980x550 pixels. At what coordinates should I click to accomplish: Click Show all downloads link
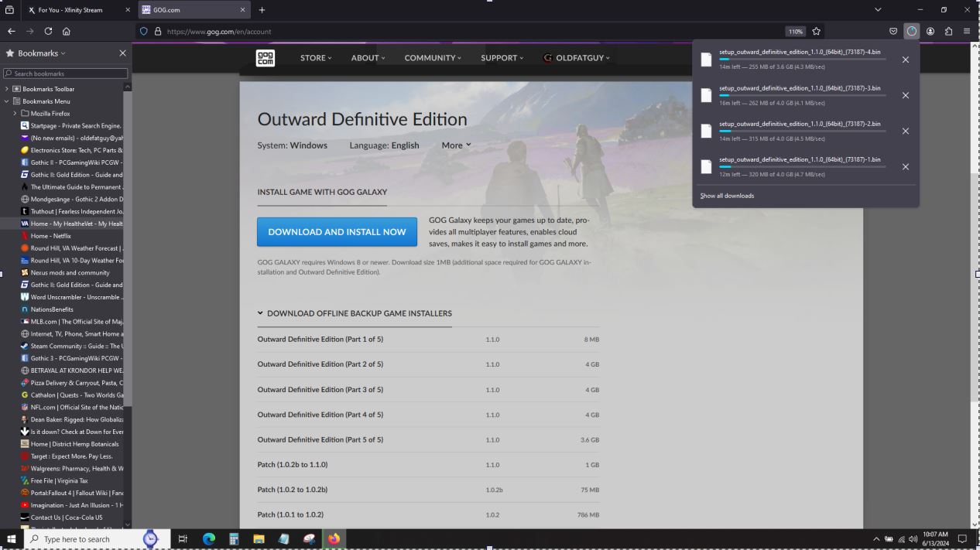(x=727, y=196)
